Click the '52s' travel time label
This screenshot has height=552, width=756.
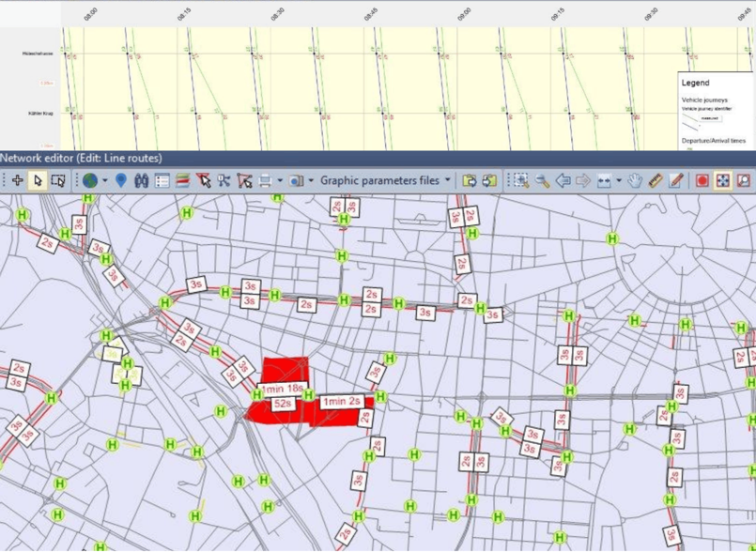point(283,404)
